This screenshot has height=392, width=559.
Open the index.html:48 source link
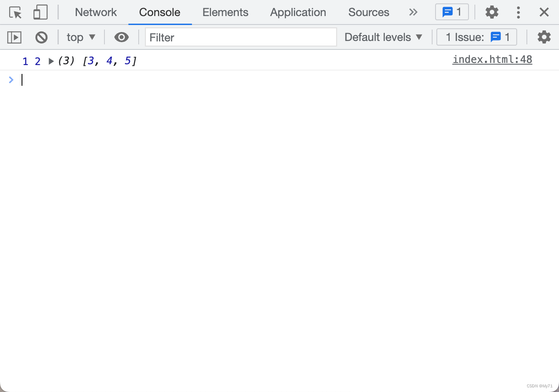492,60
